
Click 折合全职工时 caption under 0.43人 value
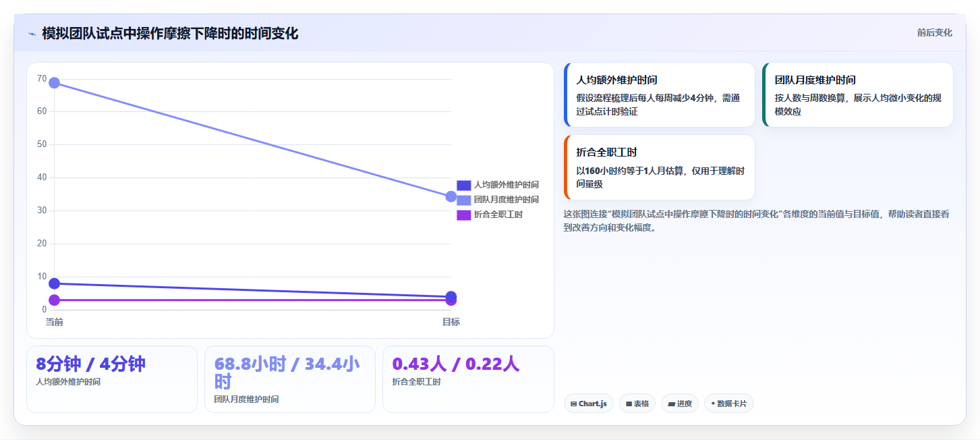(416, 382)
